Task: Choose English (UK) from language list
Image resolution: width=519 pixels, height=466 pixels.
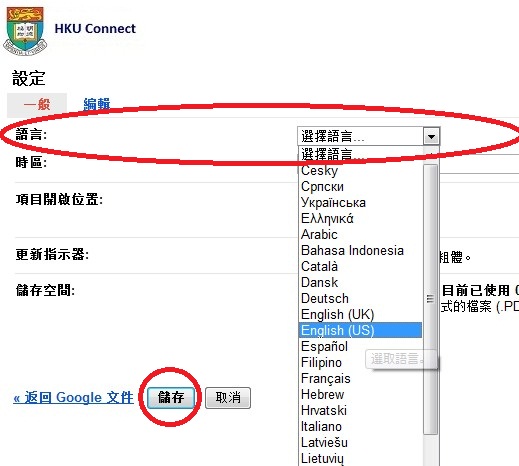Action: click(360, 314)
